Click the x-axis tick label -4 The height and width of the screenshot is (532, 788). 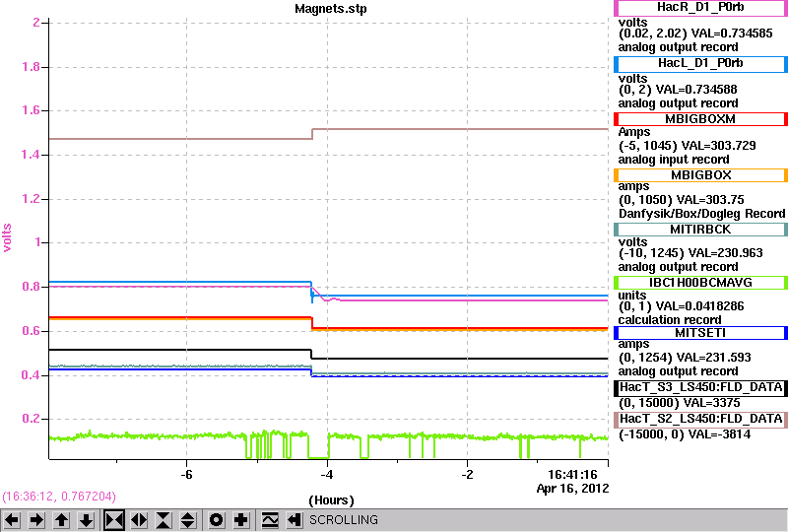click(x=327, y=475)
